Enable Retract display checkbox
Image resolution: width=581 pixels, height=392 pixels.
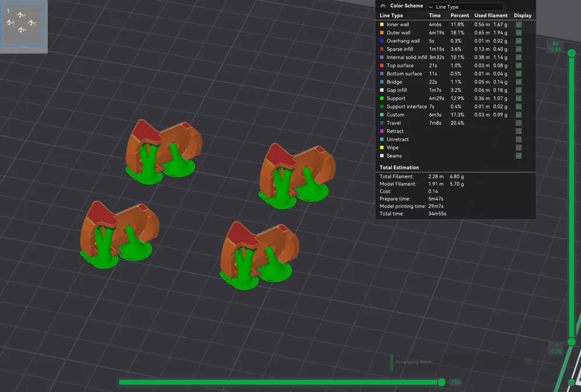519,131
